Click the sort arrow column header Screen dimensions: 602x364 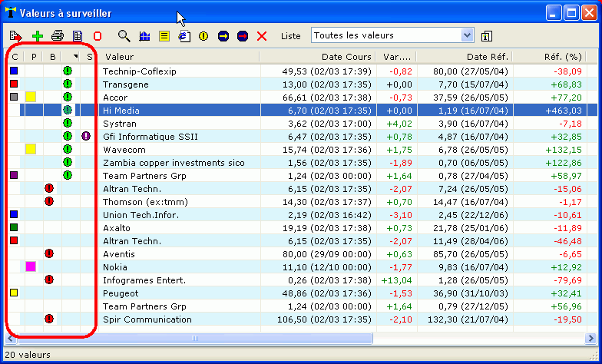(x=71, y=57)
